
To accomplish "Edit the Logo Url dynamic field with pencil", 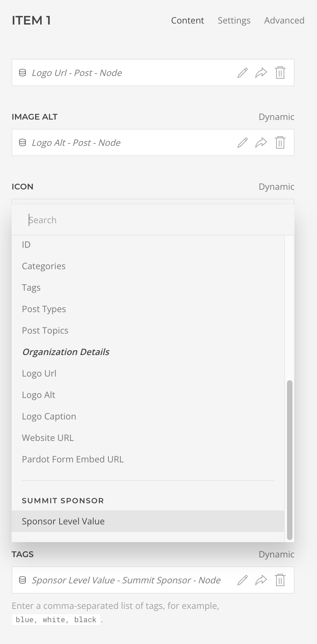I will 242,73.
